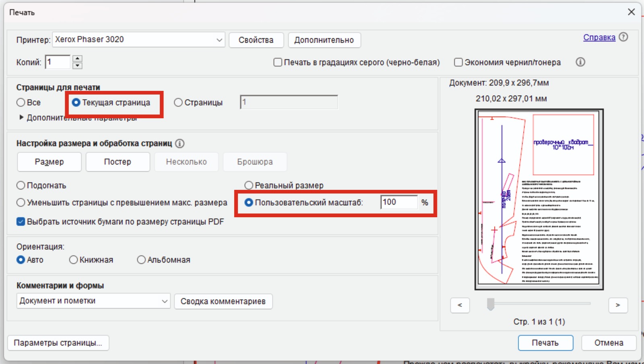The width and height of the screenshot is (644, 364).
Task: Enable Печать в градациях серого checkbox
Action: 278,62
